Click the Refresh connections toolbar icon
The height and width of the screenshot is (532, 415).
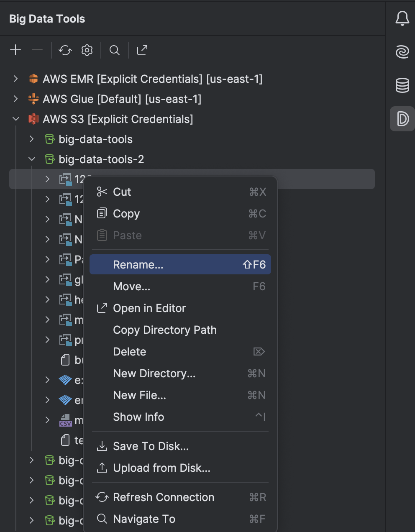[x=65, y=50]
